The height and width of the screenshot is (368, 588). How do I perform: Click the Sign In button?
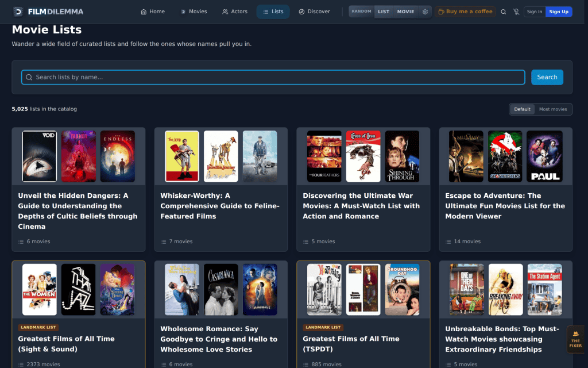coord(535,11)
